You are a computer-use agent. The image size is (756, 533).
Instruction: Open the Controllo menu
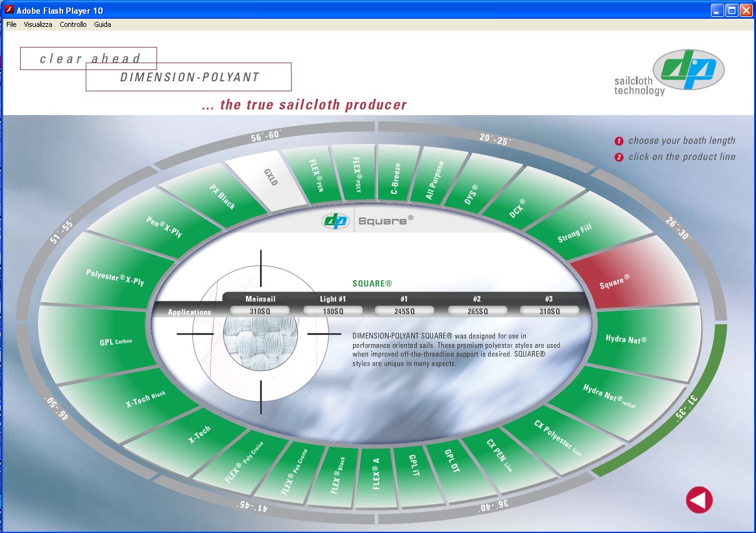[73, 24]
